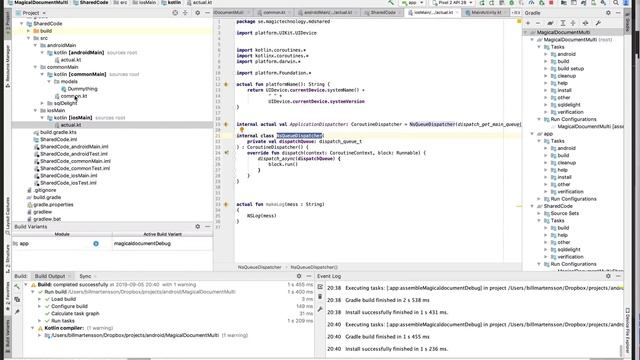Open Resource Manager side tool window tab

(x=8, y=66)
